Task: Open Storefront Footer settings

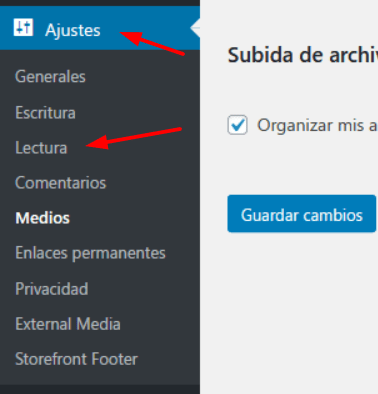Action: (76, 359)
